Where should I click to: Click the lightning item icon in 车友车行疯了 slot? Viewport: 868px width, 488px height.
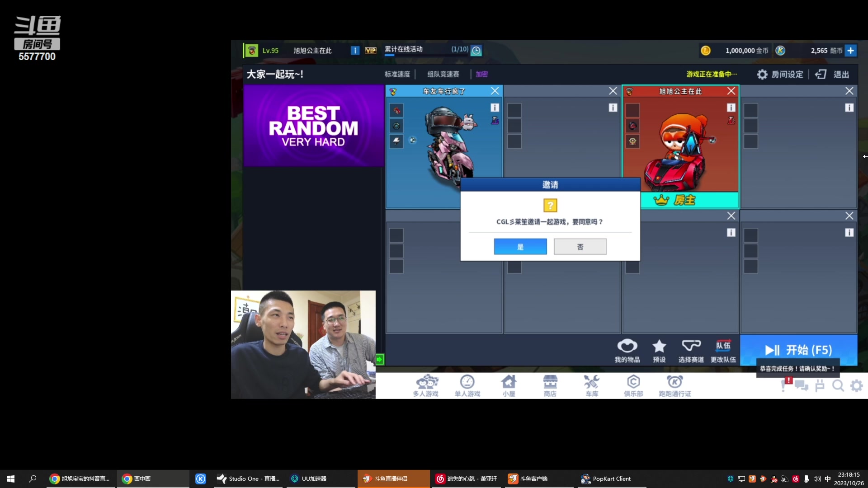pyautogui.click(x=396, y=141)
